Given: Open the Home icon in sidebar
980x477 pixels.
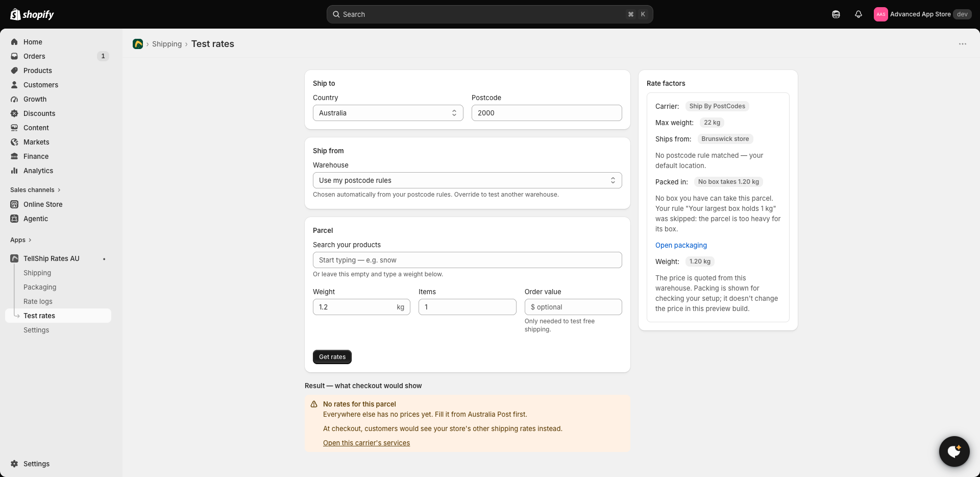Looking at the screenshot, I should 14,42.
